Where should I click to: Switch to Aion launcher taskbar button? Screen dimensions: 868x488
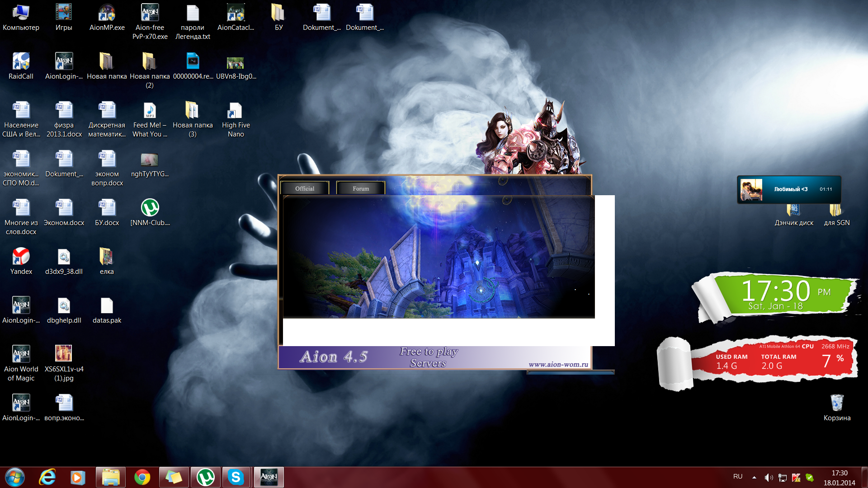click(x=269, y=477)
